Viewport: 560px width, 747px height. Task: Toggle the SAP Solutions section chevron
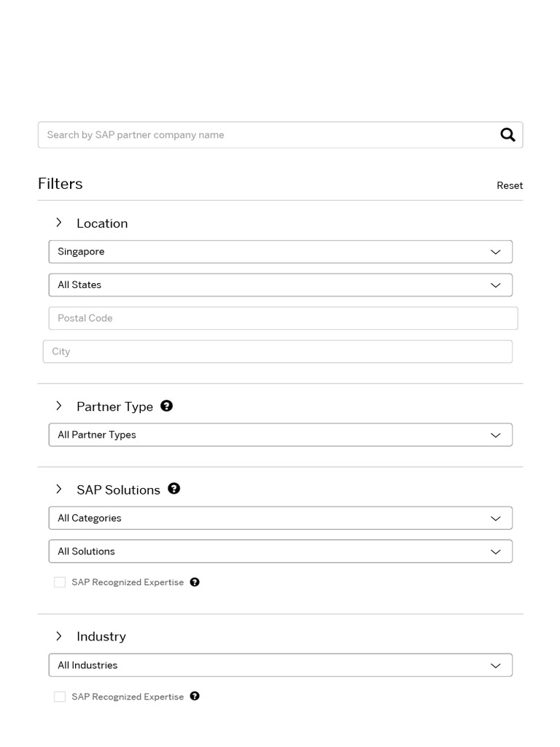pyautogui.click(x=59, y=489)
